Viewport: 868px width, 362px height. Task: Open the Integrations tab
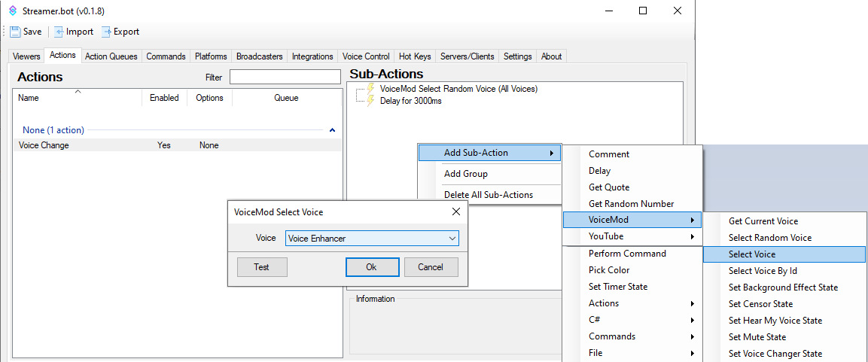click(312, 56)
